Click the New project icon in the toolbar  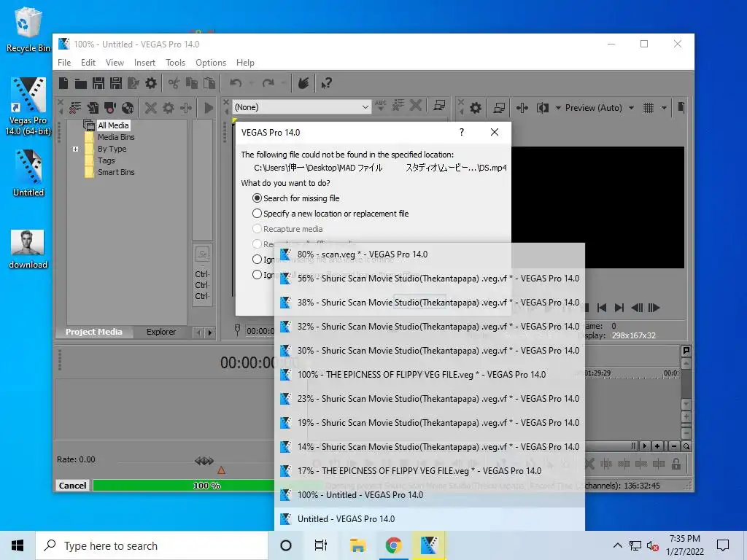coord(63,83)
